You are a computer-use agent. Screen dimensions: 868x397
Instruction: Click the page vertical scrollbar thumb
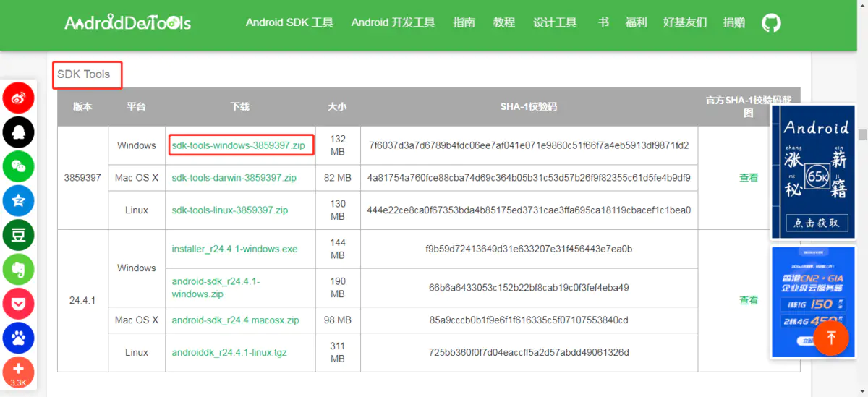pyautogui.click(x=862, y=135)
